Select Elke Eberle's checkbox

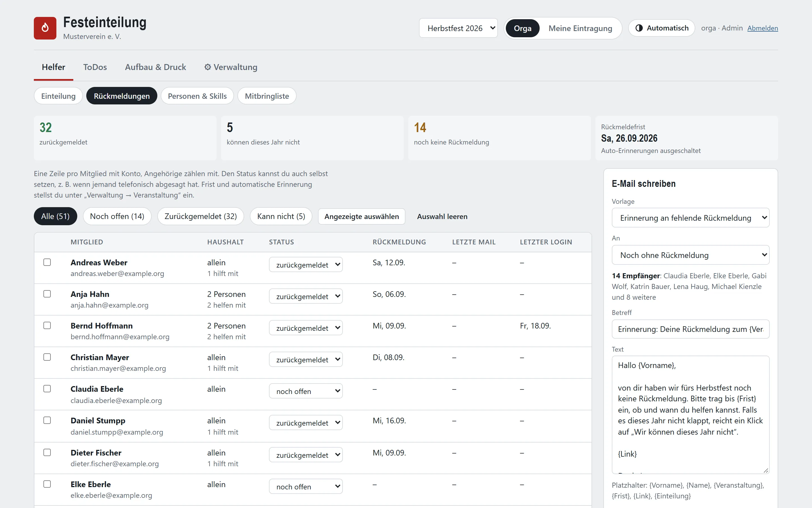(x=47, y=484)
